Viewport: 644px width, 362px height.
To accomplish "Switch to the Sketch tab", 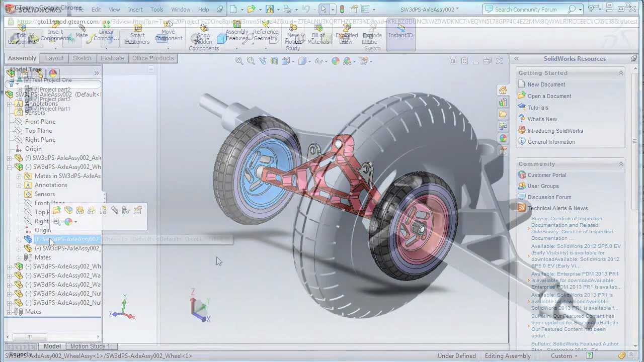I will [82, 58].
